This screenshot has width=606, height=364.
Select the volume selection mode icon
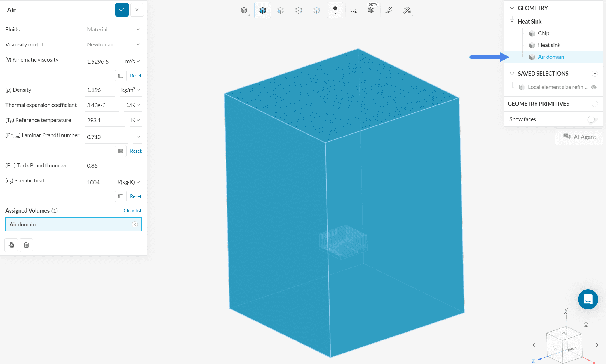coord(262,10)
